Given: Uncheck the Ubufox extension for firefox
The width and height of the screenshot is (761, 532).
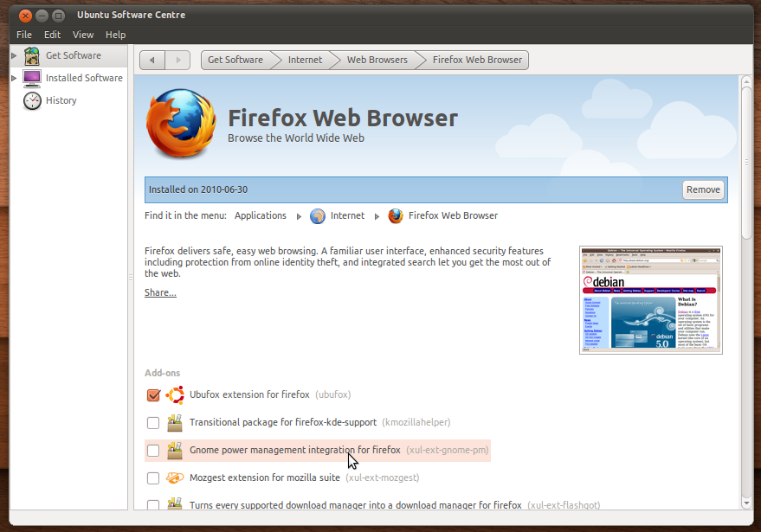Looking at the screenshot, I should [x=153, y=394].
